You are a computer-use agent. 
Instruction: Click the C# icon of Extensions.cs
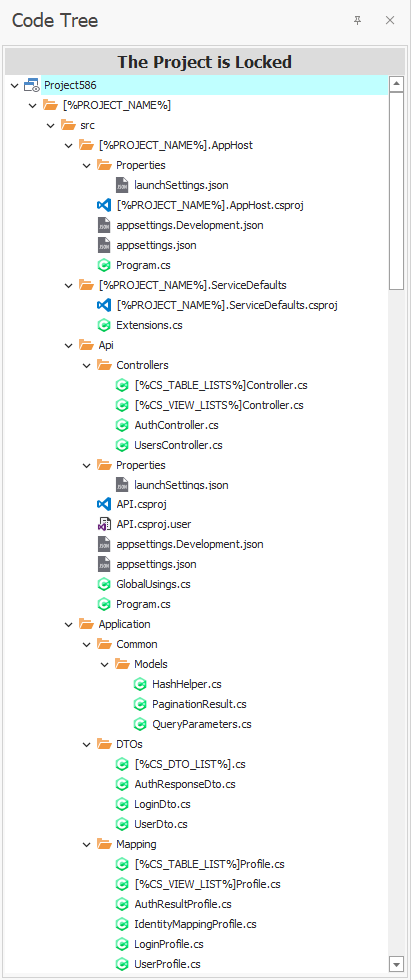tap(104, 325)
